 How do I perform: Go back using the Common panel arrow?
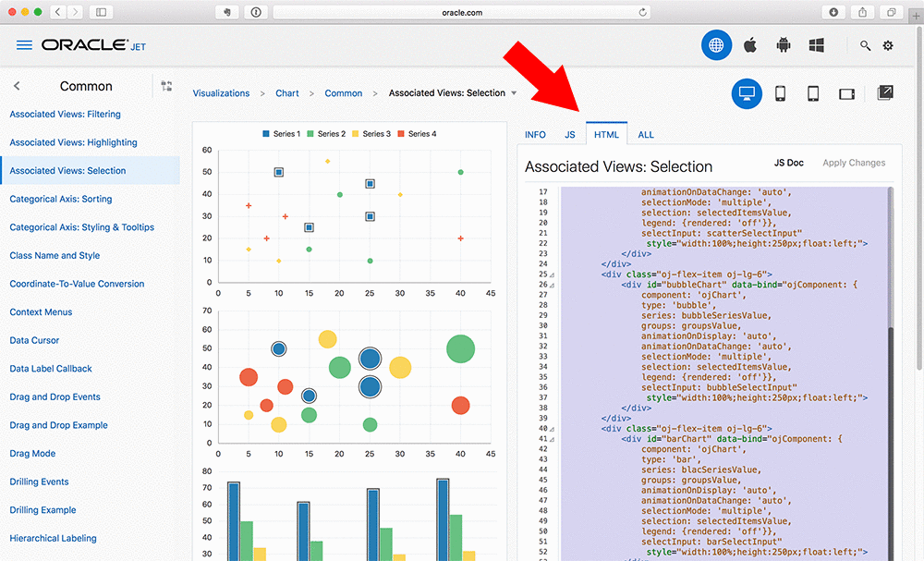tap(17, 86)
